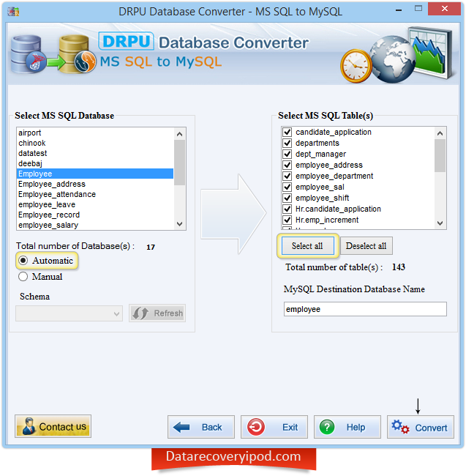Click the gears icon on Convert button
466x476 pixels.
[400, 427]
